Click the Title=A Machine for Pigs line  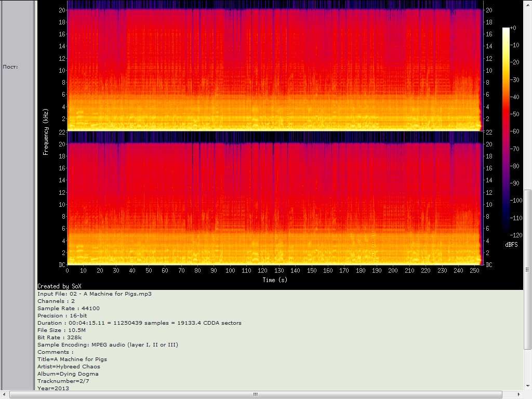pos(72,360)
